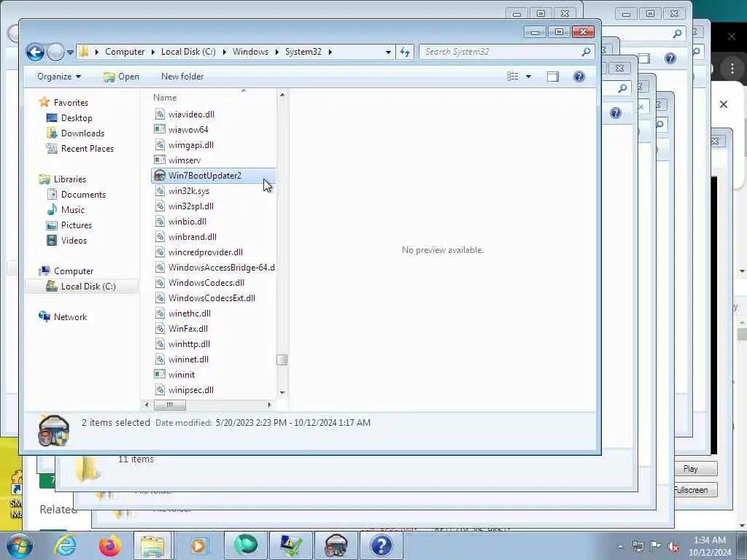This screenshot has width=747, height=560.
Task: Launch Firefox from the taskbar
Action: coord(109,545)
